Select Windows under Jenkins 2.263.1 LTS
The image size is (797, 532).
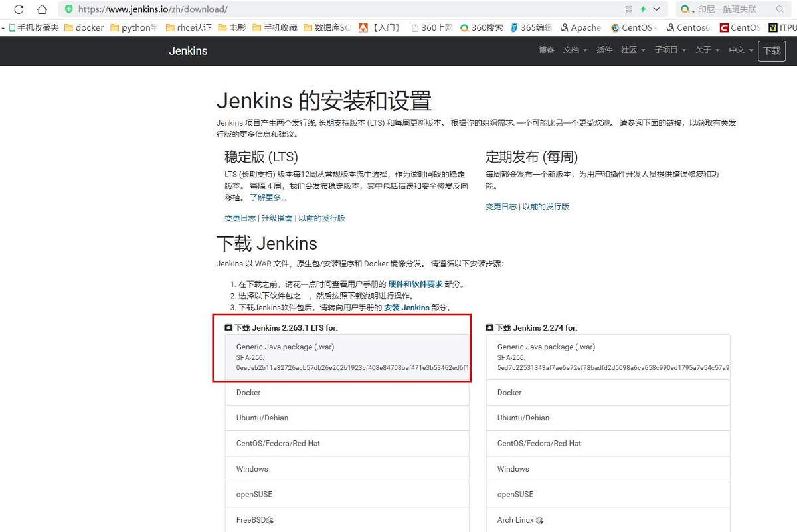pyautogui.click(x=347, y=469)
